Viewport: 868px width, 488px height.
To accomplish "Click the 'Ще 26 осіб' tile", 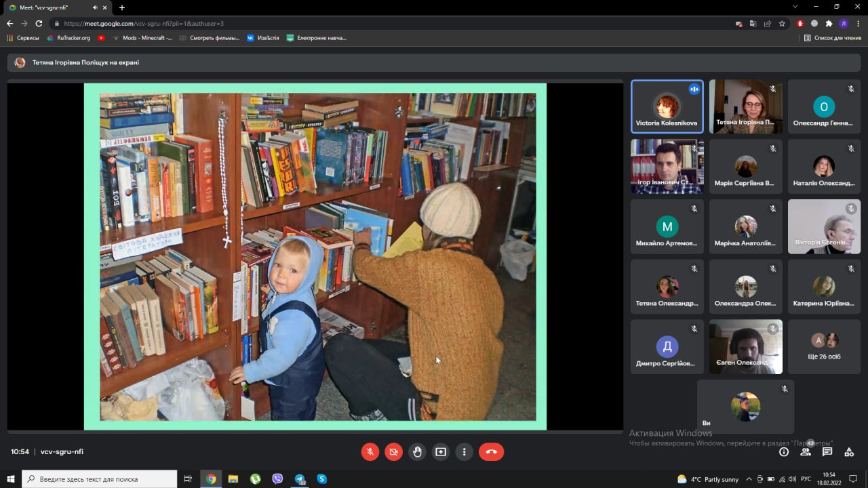I will (x=824, y=346).
